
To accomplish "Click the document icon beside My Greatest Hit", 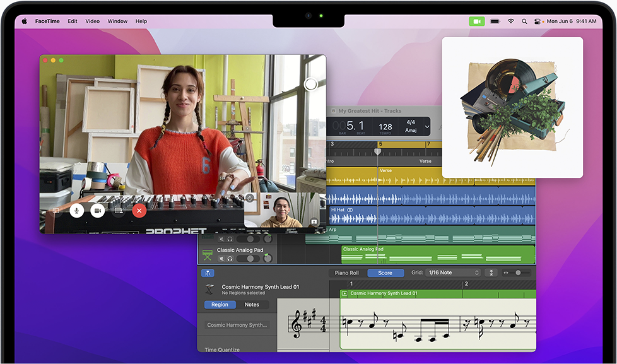I will click(334, 111).
